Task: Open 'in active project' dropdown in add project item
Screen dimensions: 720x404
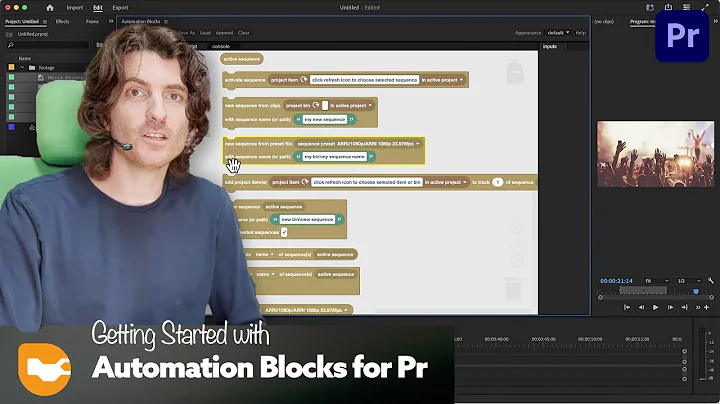Action: 446,182
